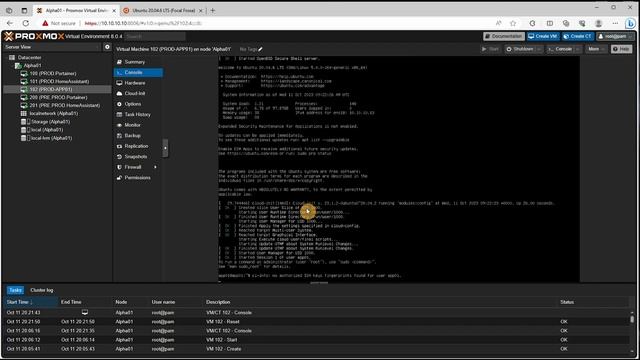View the Task History page
640x360 pixels.
click(138, 115)
